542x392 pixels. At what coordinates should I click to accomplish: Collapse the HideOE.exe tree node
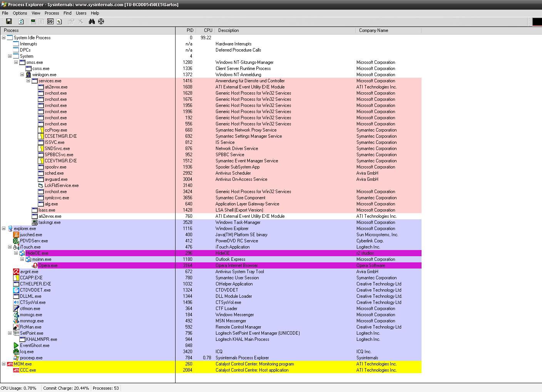[16, 253]
